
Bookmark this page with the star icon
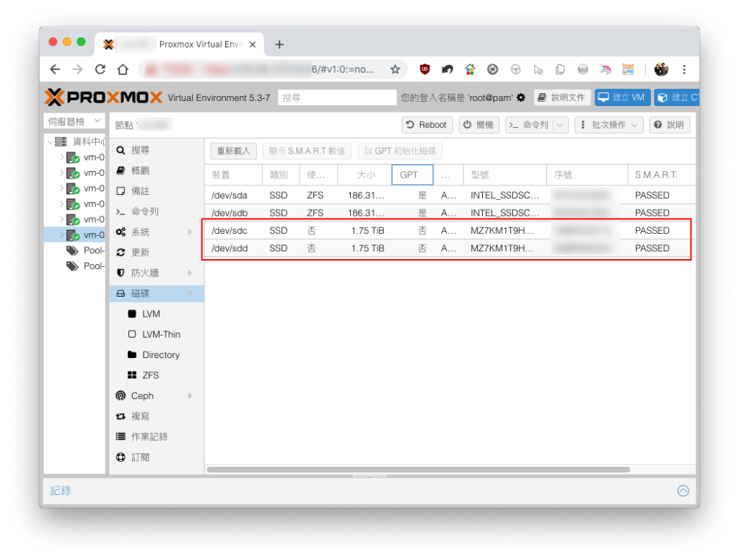(395, 70)
